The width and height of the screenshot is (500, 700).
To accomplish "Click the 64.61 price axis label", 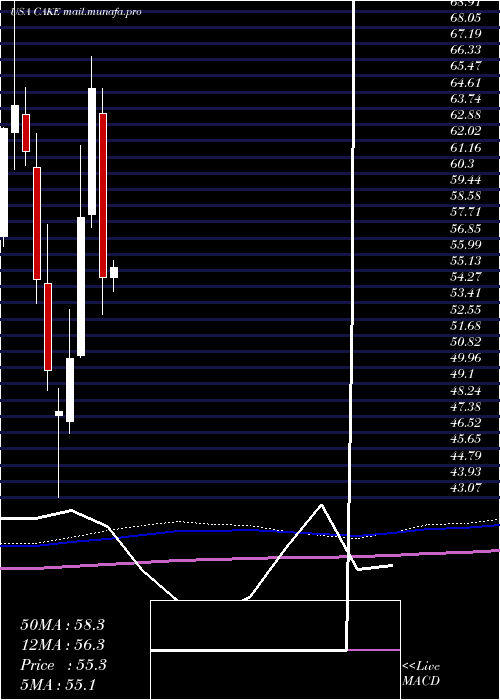I will tap(466, 83).
